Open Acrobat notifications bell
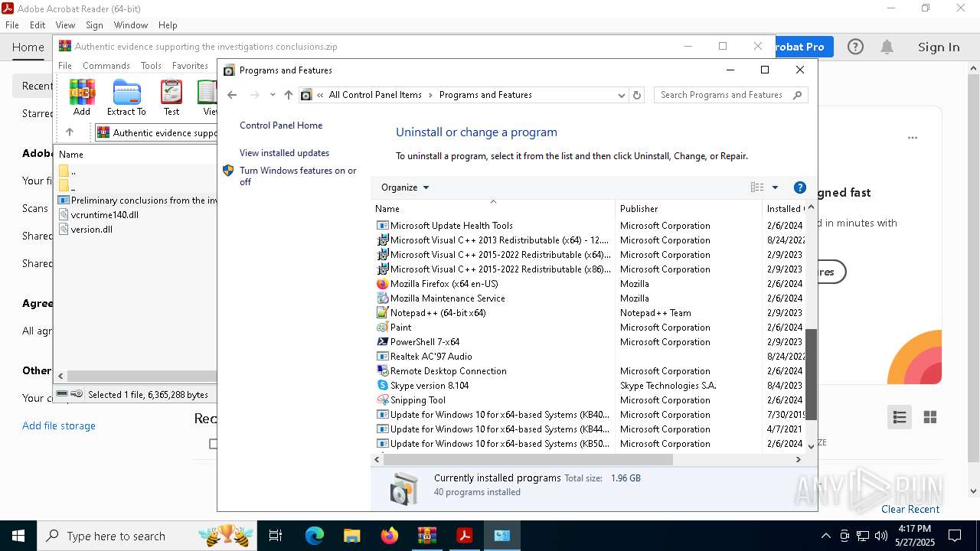 (887, 47)
